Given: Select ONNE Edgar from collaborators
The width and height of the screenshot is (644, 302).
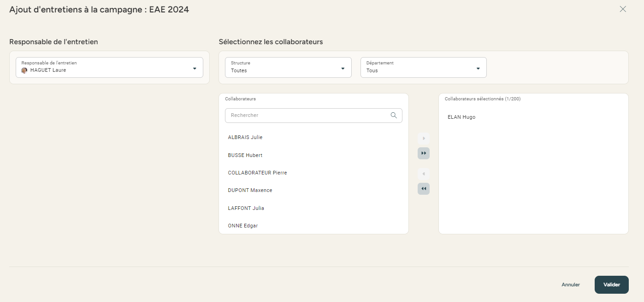Looking at the screenshot, I should [x=243, y=226].
